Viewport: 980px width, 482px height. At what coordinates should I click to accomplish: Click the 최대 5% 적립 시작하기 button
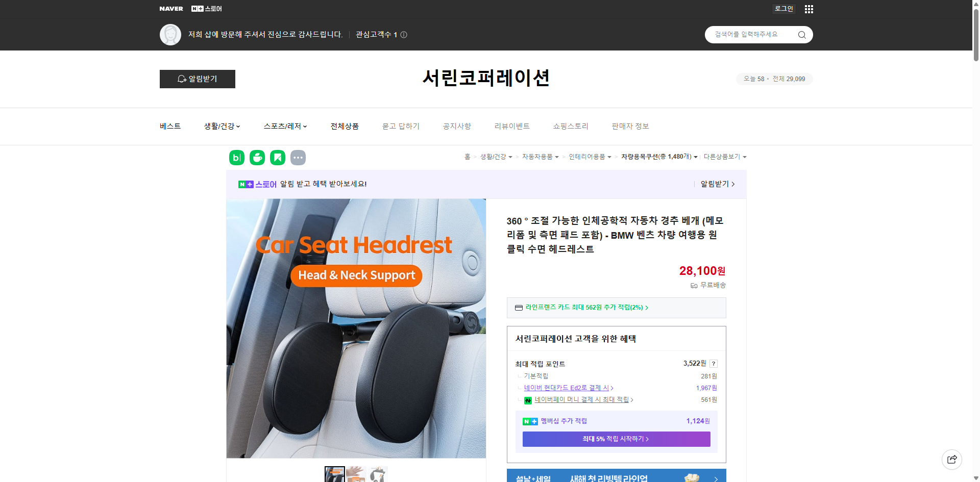point(616,439)
